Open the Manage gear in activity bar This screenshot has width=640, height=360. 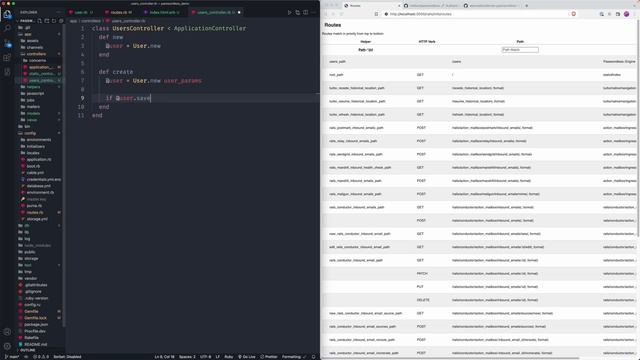point(7,346)
